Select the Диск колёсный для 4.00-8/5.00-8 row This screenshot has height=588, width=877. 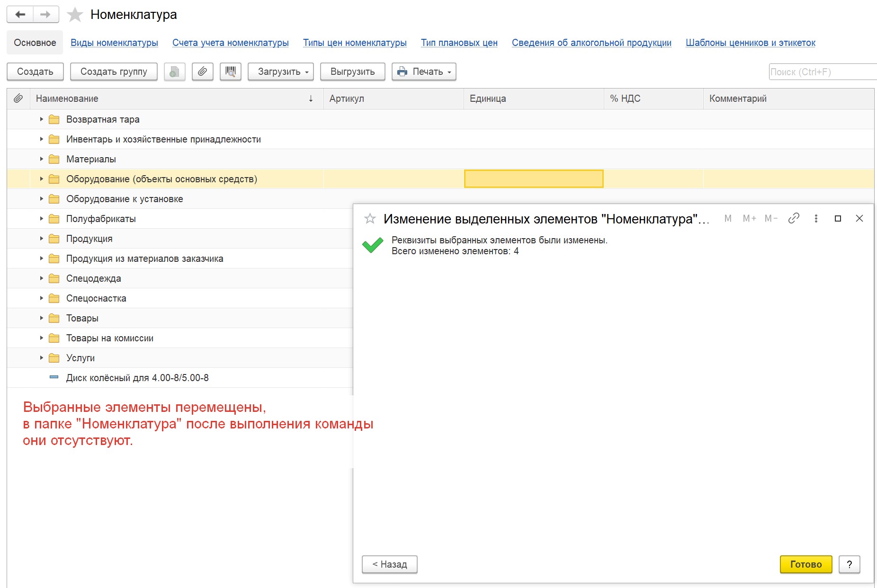180,378
